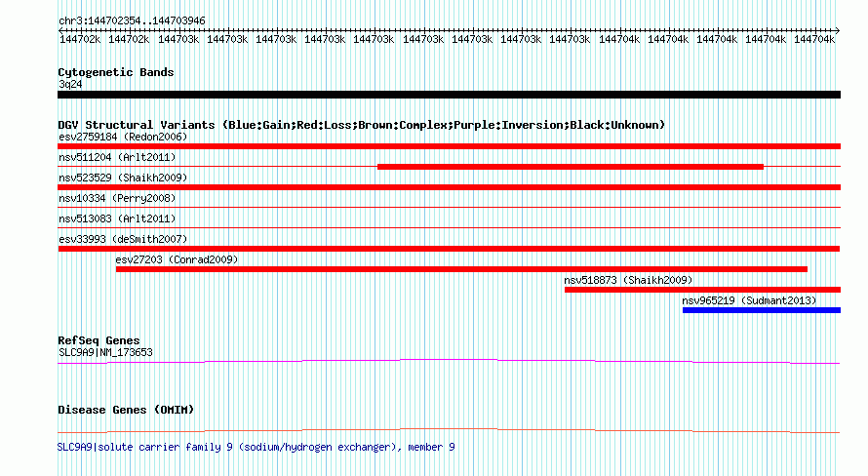Click the red bar under esv33993
The width and height of the screenshot is (868, 476).
(449, 249)
